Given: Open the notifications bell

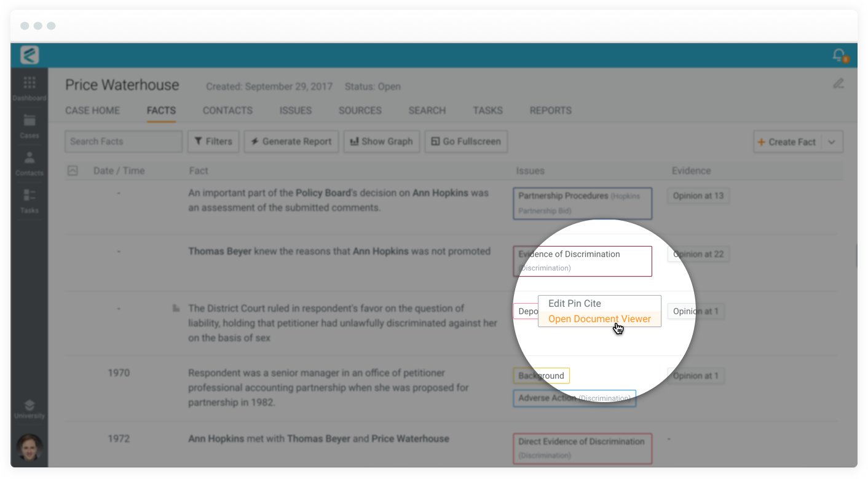Looking at the screenshot, I should click(838, 55).
